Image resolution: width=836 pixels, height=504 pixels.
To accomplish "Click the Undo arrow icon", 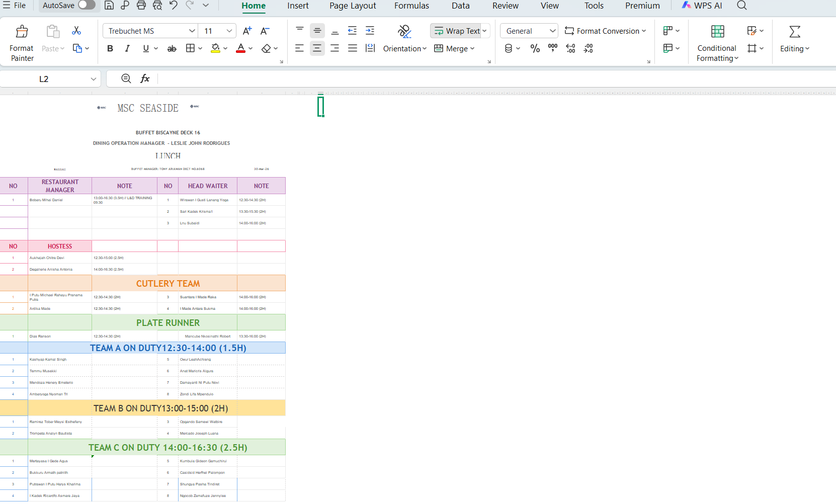I will click(x=174, y=6).
